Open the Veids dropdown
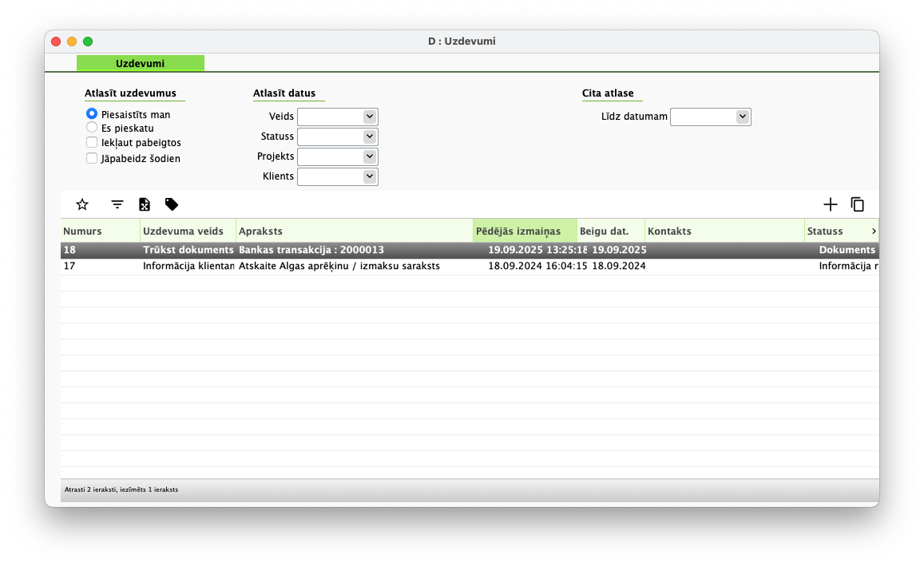924x566 pixels. pyautogui.click(x=369, y=117)
